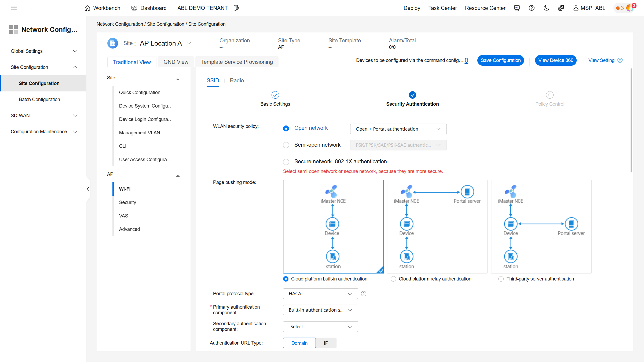Switch to the Radio tab
The width and height of the screenshot is (644, 362).
[237, 80]
